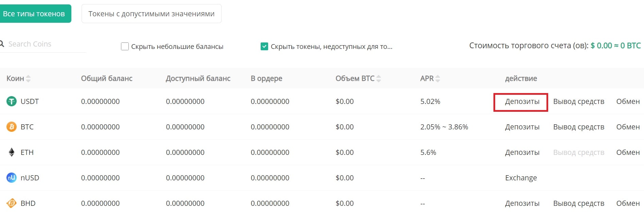Switch to Все типы токенов tab
The image size is (644, 215).
pos(35,14)
